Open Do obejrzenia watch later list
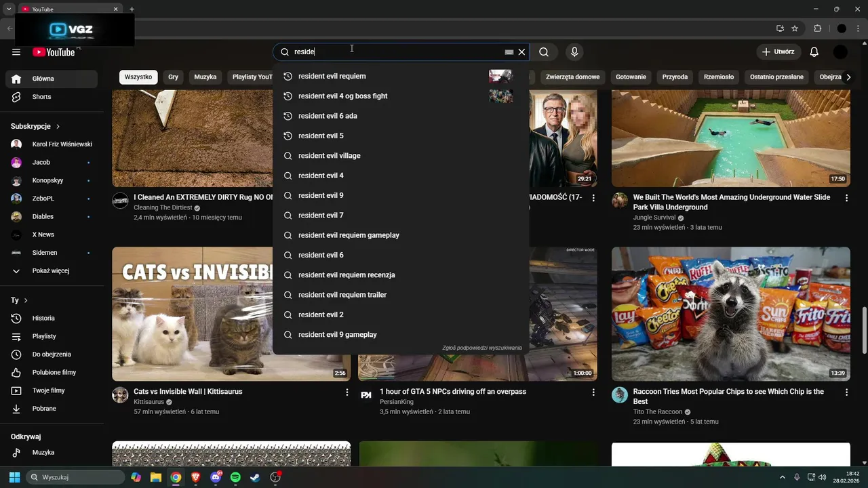Image resolution: width=868 pixels, height=488 pixels. point(52,354)
